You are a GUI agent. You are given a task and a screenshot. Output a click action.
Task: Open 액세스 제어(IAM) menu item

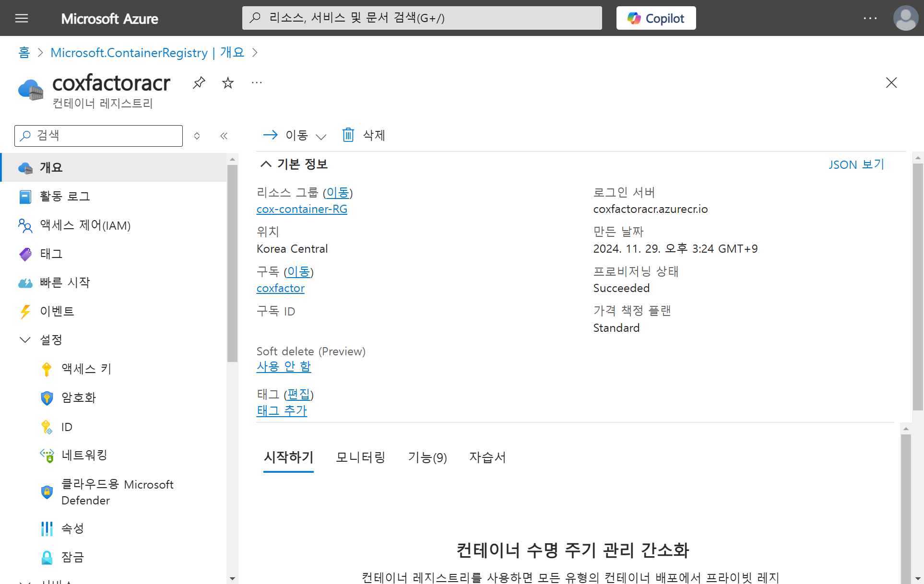coord(113,225)
